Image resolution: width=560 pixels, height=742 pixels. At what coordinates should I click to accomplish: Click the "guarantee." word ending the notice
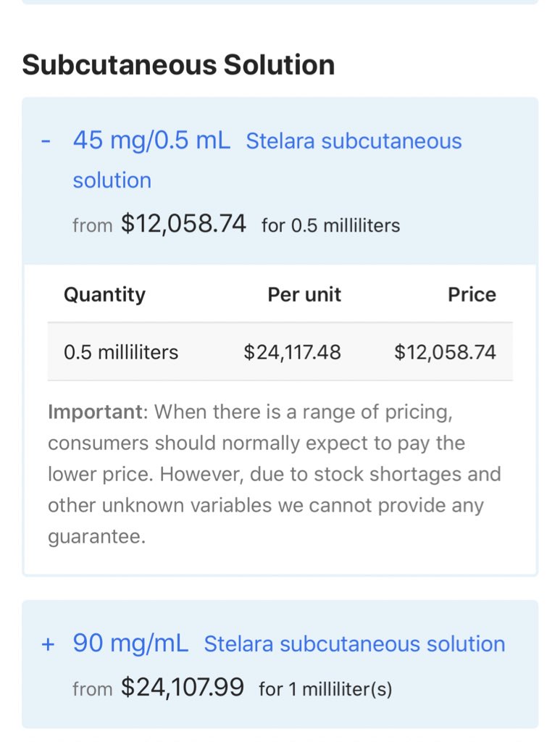[96, 538]
